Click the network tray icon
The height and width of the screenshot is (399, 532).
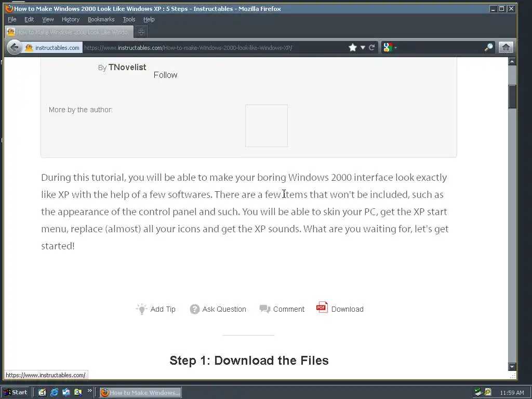(x=478, y=392)
